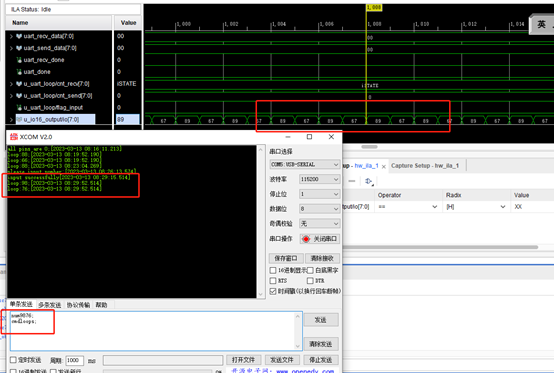Click the yellow 1,008 waveform cursor marker
This screenshot has width=554, height=373.
(x=374, y=7)
